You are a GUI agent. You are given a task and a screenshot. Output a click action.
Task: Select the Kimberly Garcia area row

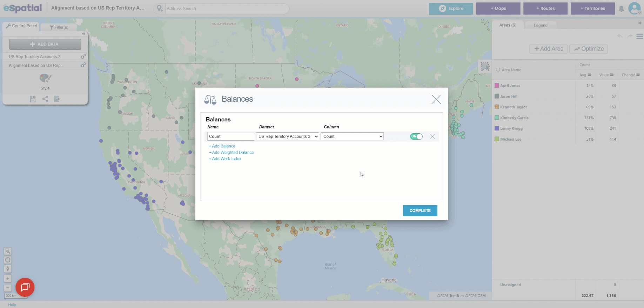pyautogui.click(x=568, y=118)
